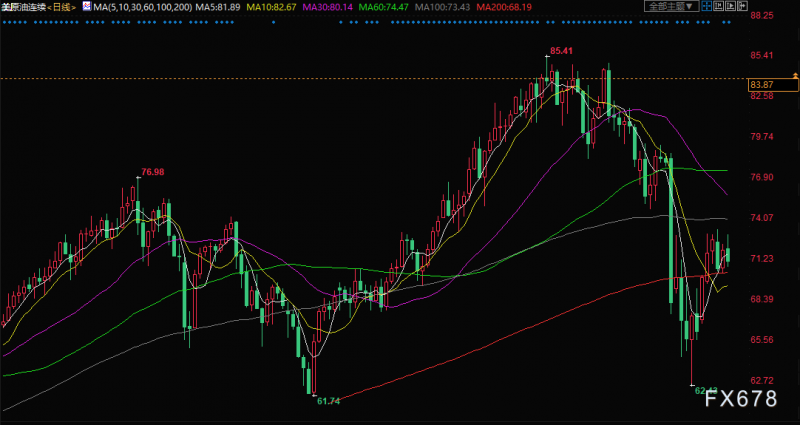
Task: Click the play-shaped chart toolbar icon
Action: point(730,6)
